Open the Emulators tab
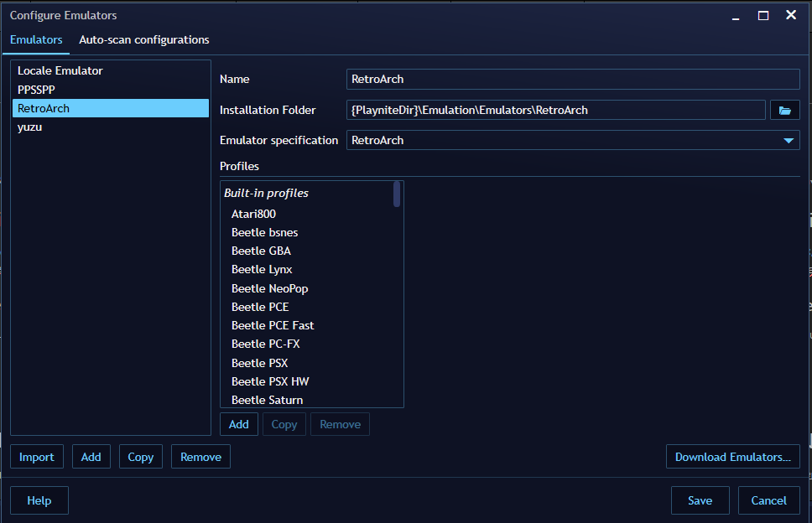812x523 pixels. click(x=36, y=39)
